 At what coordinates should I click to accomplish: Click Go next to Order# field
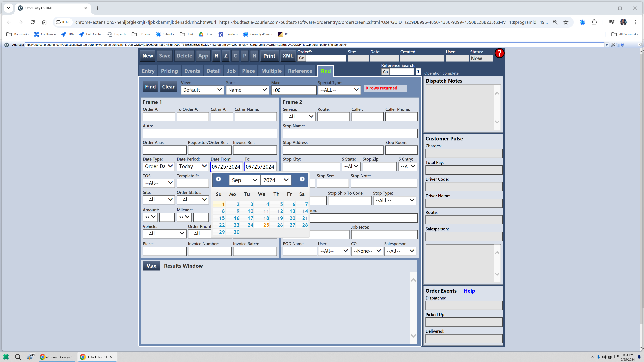coord(302,58)
